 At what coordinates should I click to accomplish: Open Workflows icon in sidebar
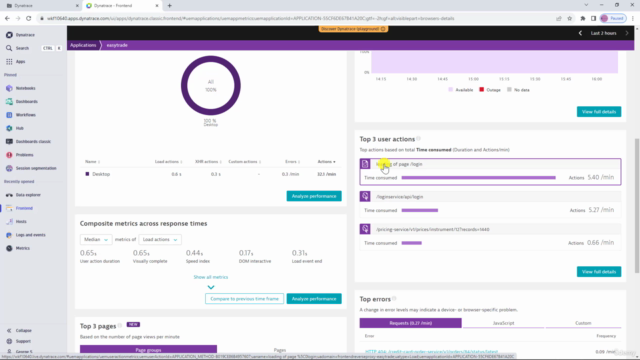[9, 115]
